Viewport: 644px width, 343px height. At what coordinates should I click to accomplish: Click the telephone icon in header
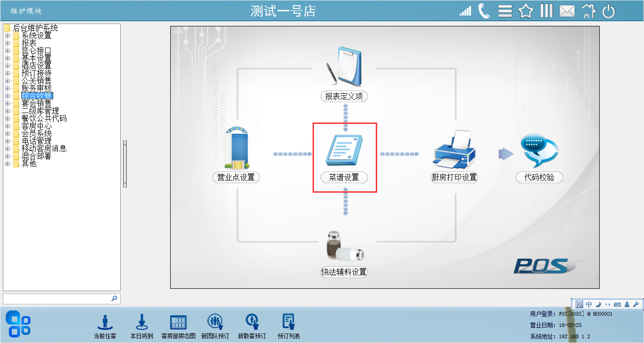484,11
